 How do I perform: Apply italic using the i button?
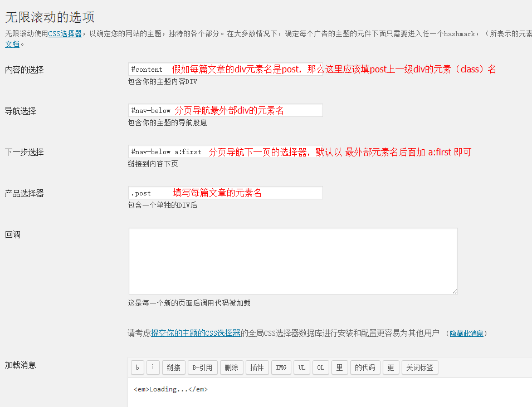(x=153, y=367)
